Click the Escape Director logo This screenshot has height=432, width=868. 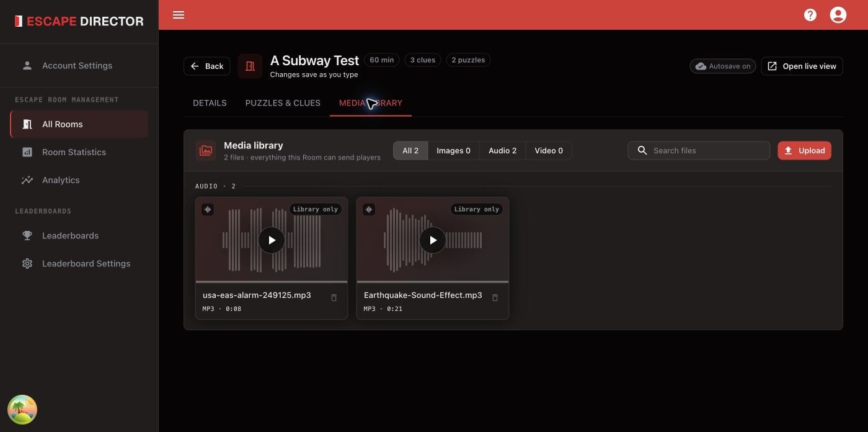pos(79,21)
